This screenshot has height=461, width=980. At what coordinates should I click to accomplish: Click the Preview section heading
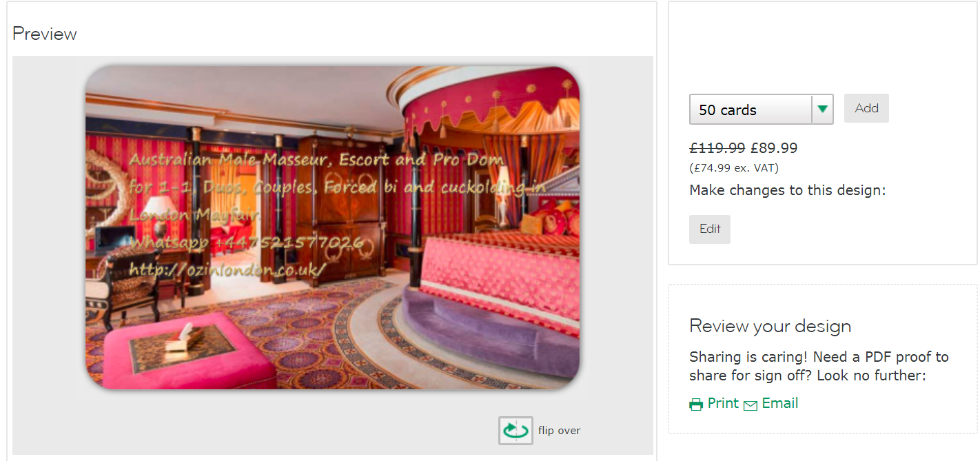[45, 34]
